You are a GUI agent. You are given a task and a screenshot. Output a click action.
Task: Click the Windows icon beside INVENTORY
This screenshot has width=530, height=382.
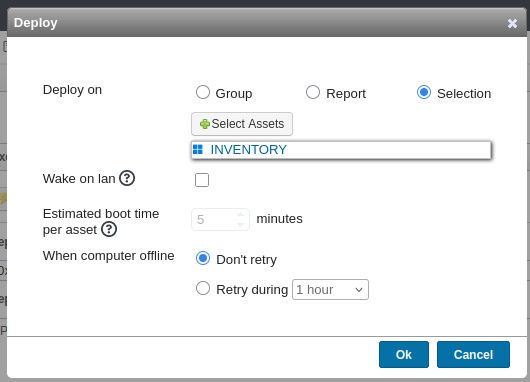[x=198, y=149]
